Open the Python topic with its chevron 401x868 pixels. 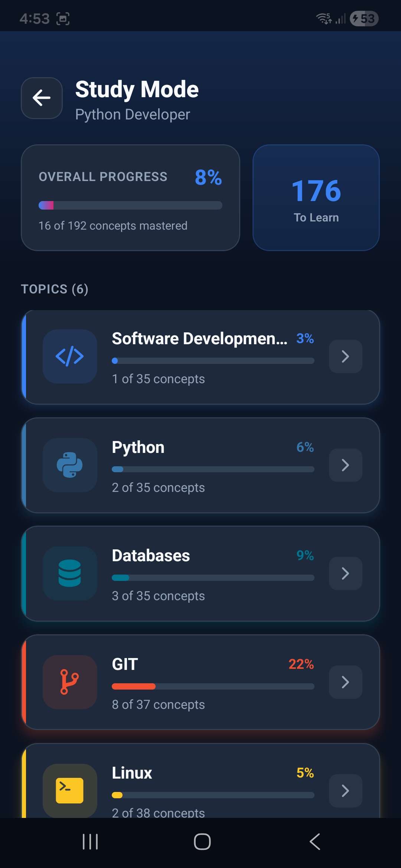(345, 465)
